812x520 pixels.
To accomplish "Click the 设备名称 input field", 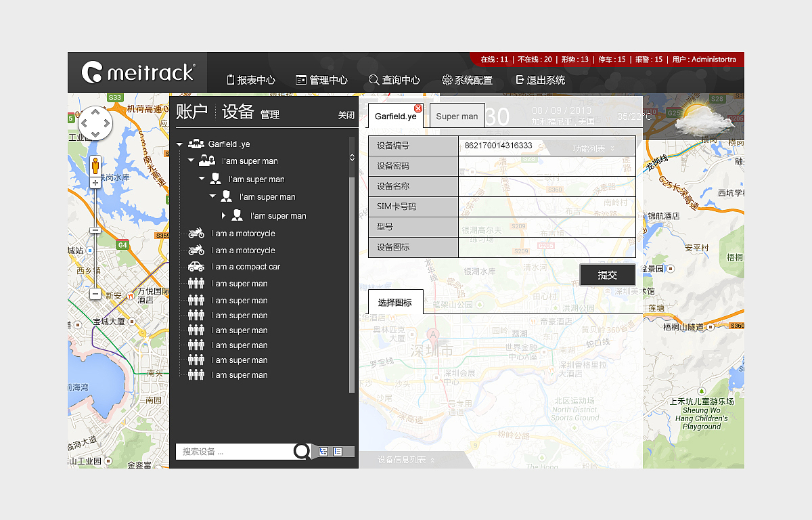I will point(547,186).
